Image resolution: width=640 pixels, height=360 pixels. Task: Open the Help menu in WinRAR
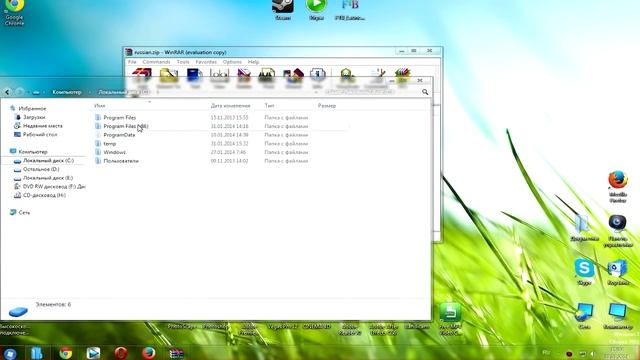click(253, 62)
